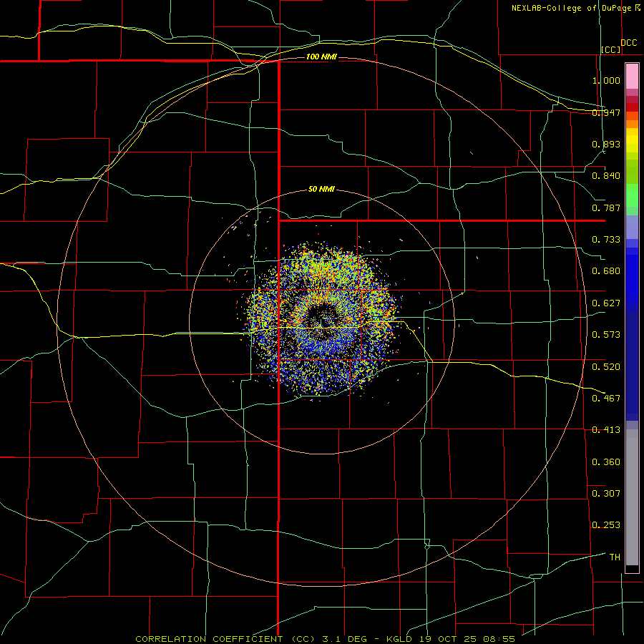Select the 0.413 legend value
Image resolution: width=644 pixels, height=644 pixels.
pos(606,430)
